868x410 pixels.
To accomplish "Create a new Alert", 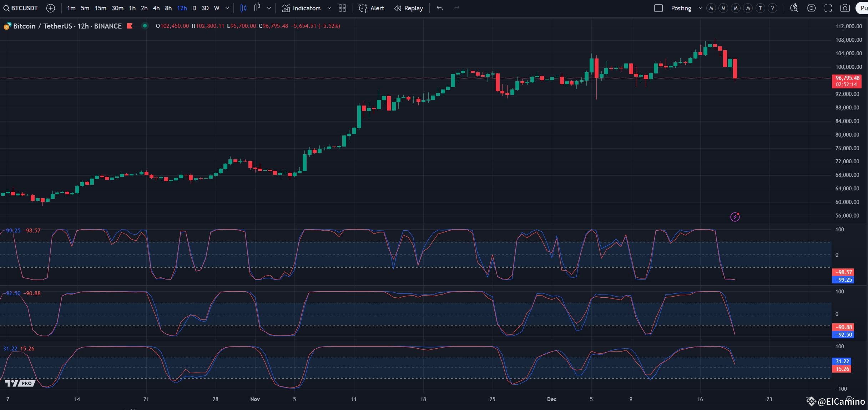I will pos(371,8).
